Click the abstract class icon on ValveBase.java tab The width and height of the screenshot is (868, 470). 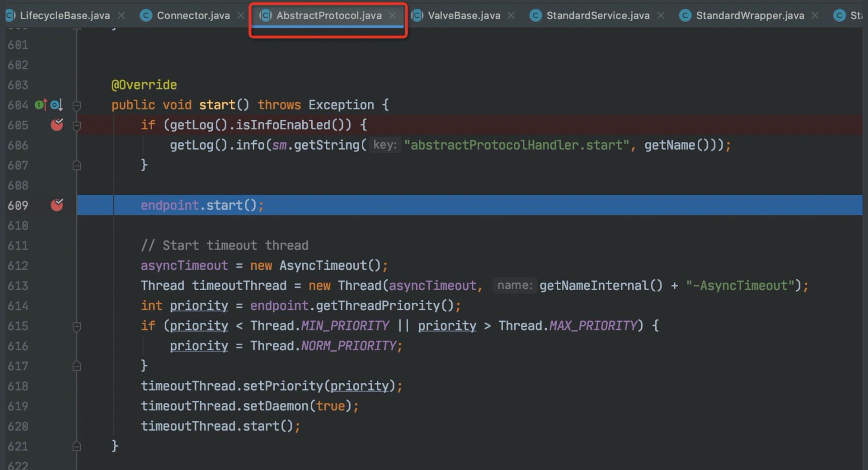(417, 16)
